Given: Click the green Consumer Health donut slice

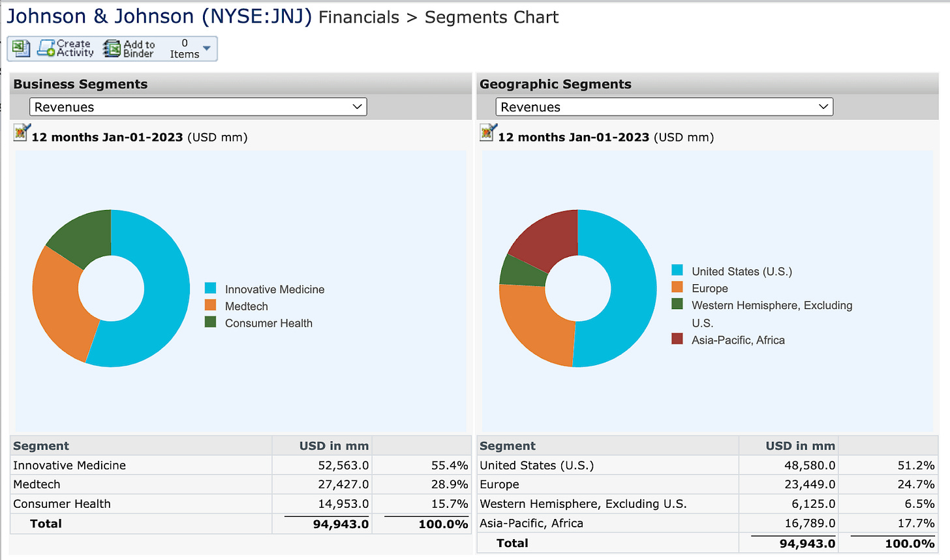Looking at the screenshot, I should click(x=85, y=238).
